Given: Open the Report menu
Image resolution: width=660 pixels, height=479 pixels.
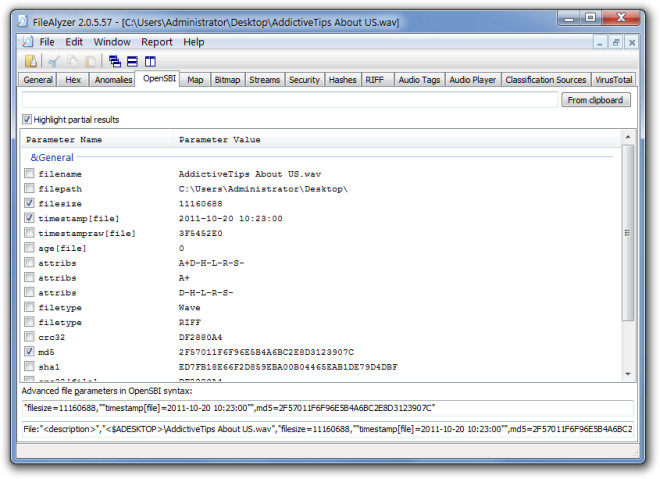Looking at the screenshot, I should click(157, 42).
